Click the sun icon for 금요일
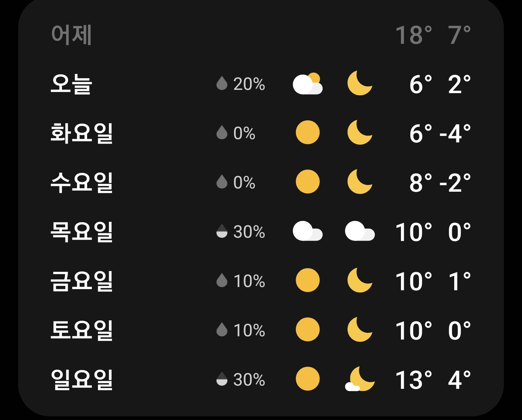Viewport: 522px width, 420px height. coord(307,280)
